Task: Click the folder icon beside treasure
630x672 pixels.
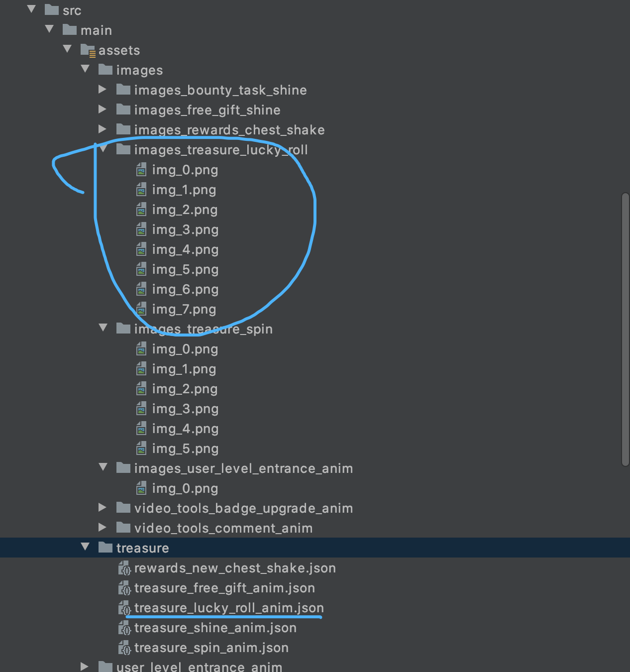Action: click(105, 547)
